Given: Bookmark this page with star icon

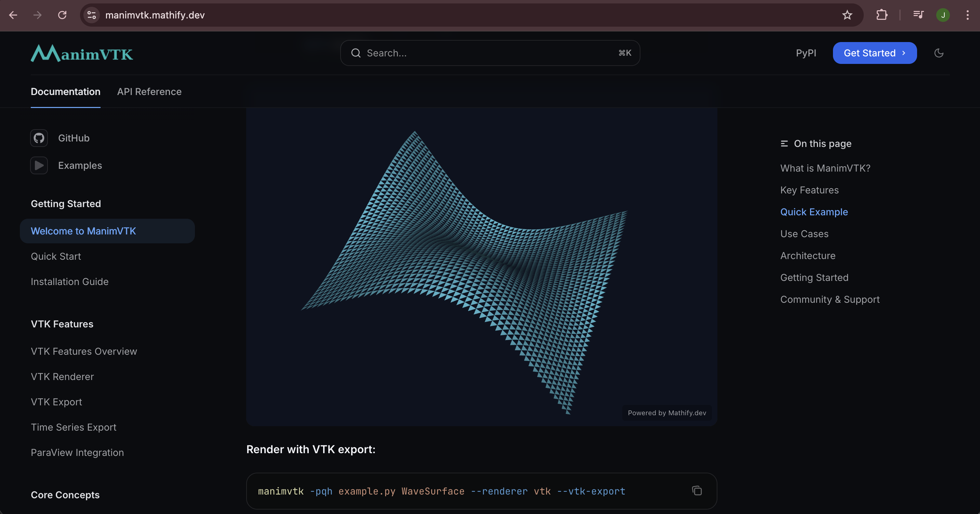Looking at the screenshot, I should click(x=847, y=15).
